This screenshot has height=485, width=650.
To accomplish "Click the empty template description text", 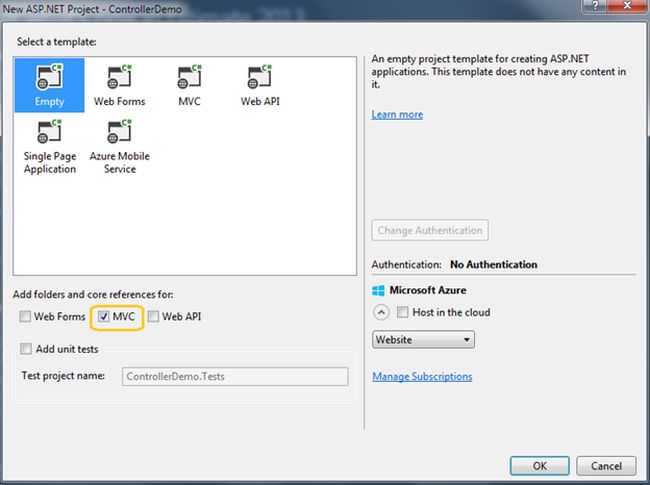I will [499, 72].
